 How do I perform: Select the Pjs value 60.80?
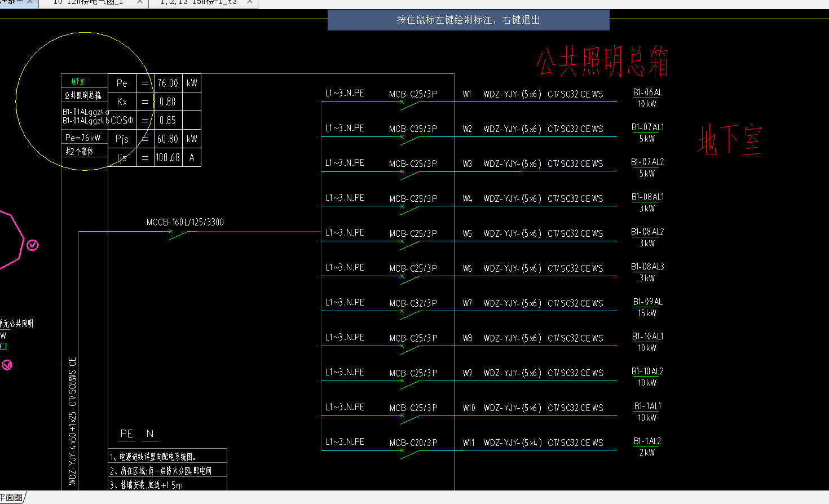click(167, 139)
